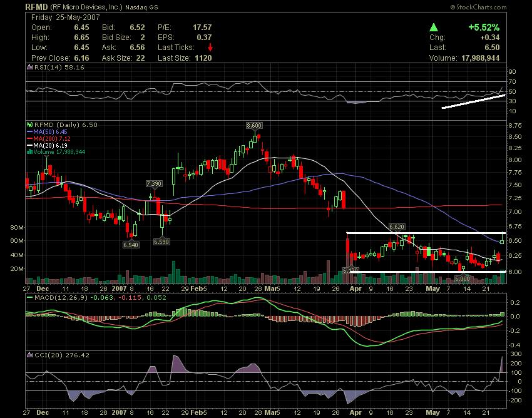Click the icon beside CCI(20) label
Image resolution: width=532 pixels, height=418 pixels.
click(x=30, y=355)
